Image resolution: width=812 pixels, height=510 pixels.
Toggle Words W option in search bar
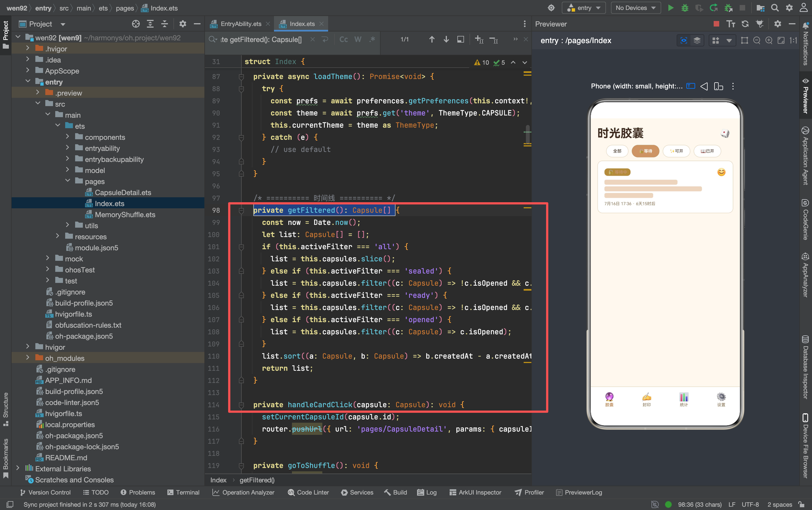click(x=358, y=40)
